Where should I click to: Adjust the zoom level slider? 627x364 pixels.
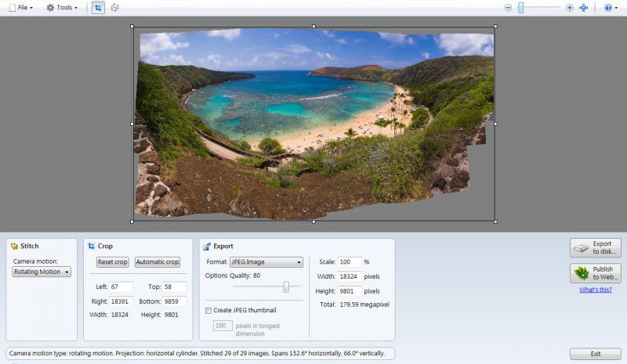point(521,8)
